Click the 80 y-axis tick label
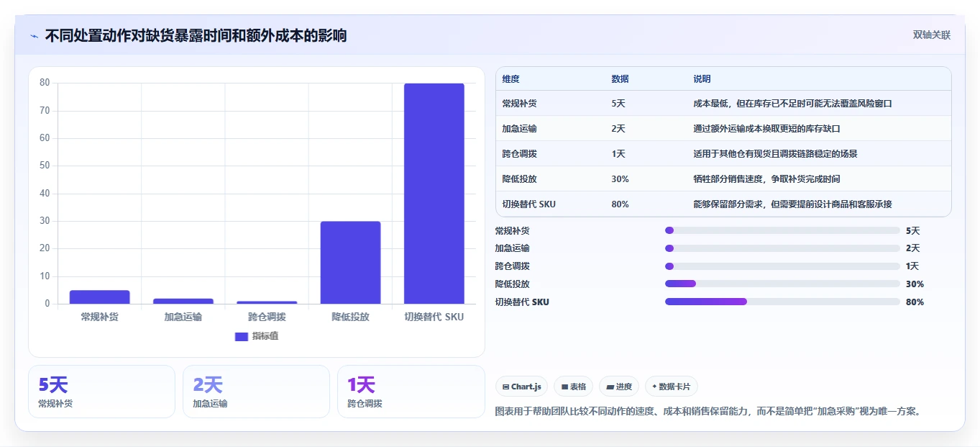Image resolution: width=980 pixels, height=447 pixels. 45,83
